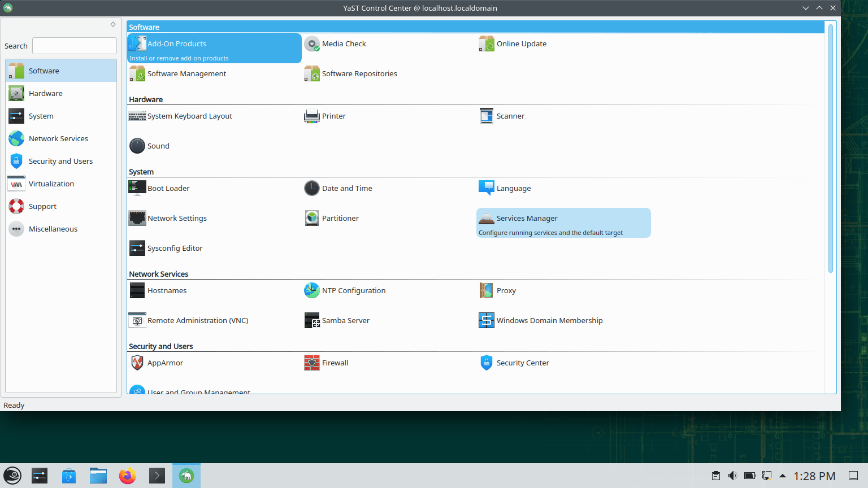Open the battery tray icon

[x=750, y=476]
